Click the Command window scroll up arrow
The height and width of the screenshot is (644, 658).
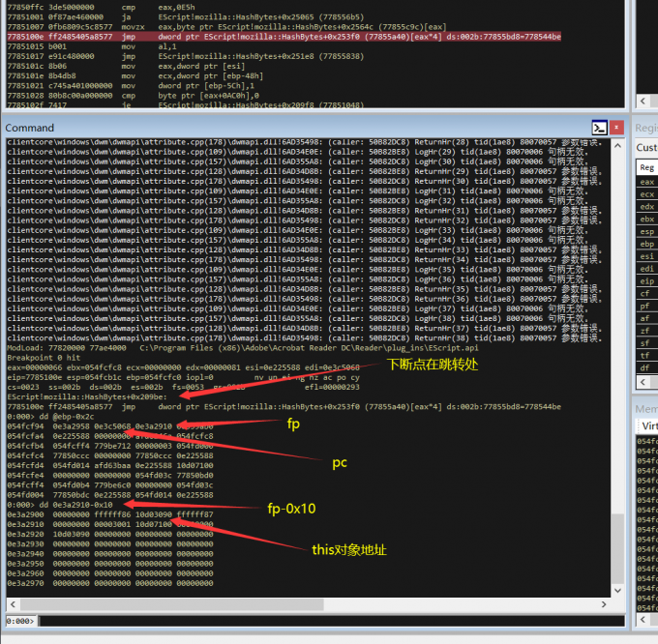(x=617, y=145)
